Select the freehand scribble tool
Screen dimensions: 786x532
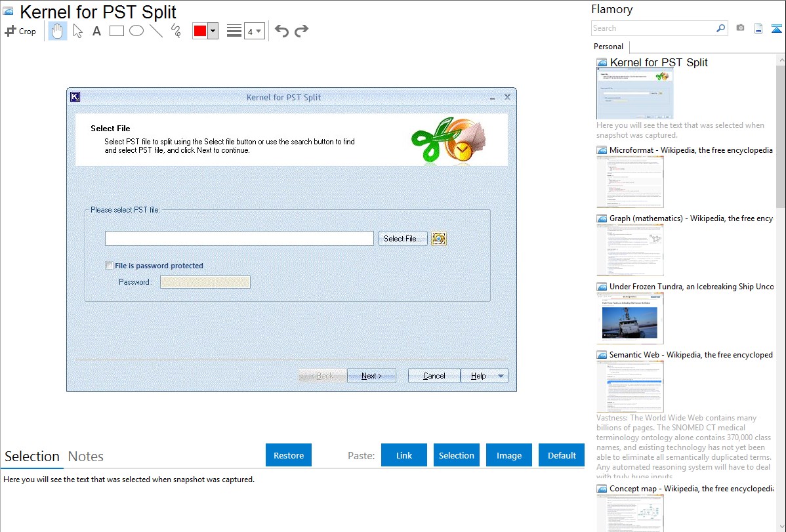(176, 31)
